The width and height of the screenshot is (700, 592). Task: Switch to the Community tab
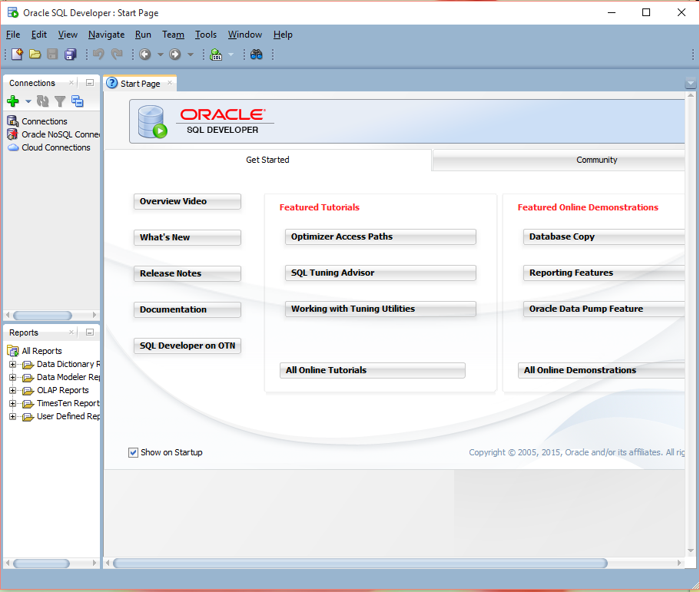pyautogui.click(x=559, y=160)
